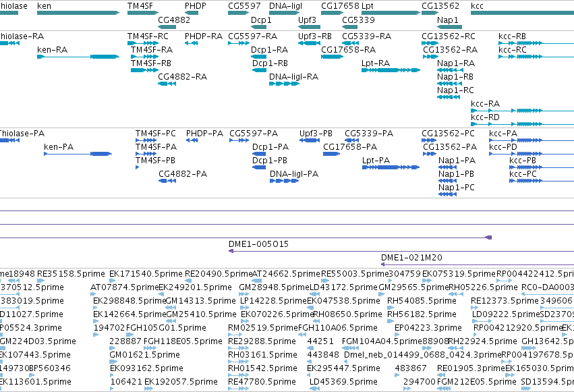Click the 'Lpt-PA' protein label

click(376, 161)
